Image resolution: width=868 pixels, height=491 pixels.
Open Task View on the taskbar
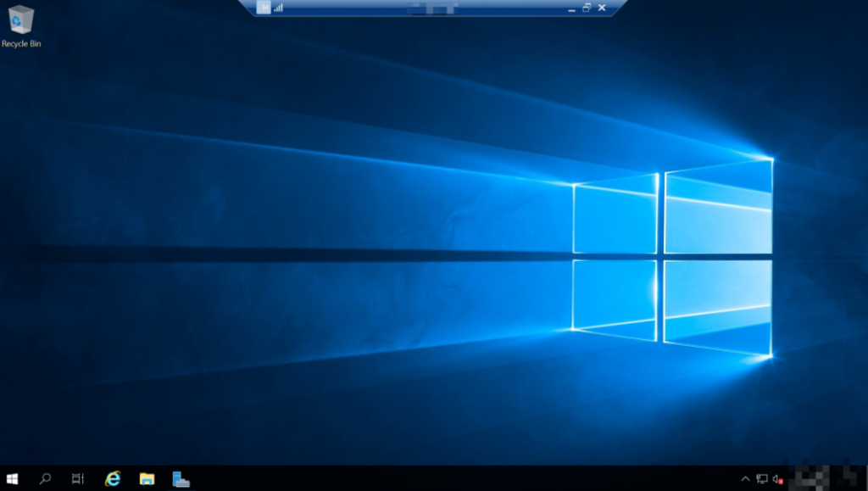(77, 479)
